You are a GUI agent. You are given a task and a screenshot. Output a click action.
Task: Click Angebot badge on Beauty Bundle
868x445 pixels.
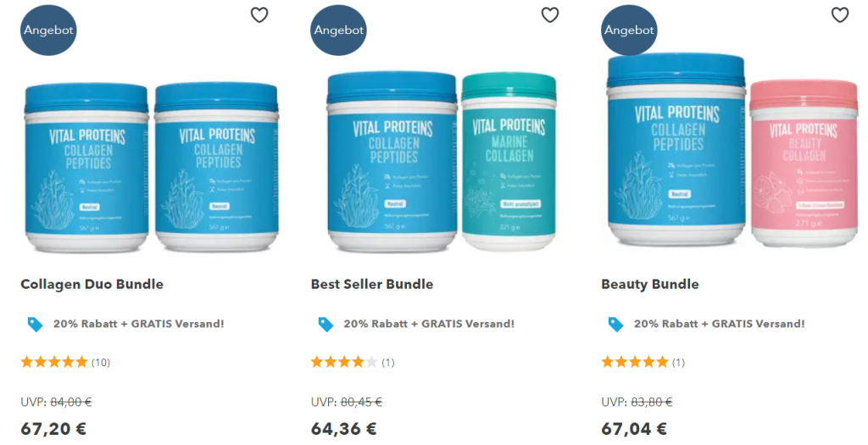click(x=629, y=30)
